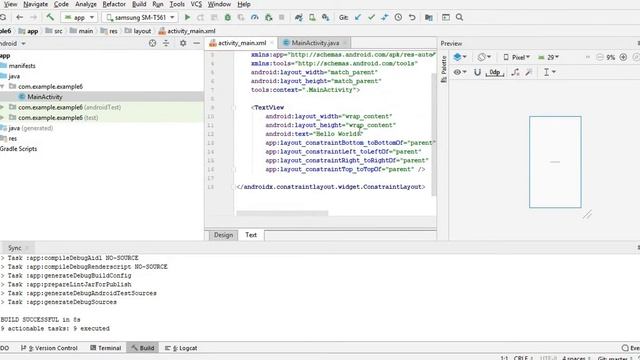Viewport: 640px width, 360px height.
Task: Attach debugger to Android process icon
Action: [x=268, y=17]
